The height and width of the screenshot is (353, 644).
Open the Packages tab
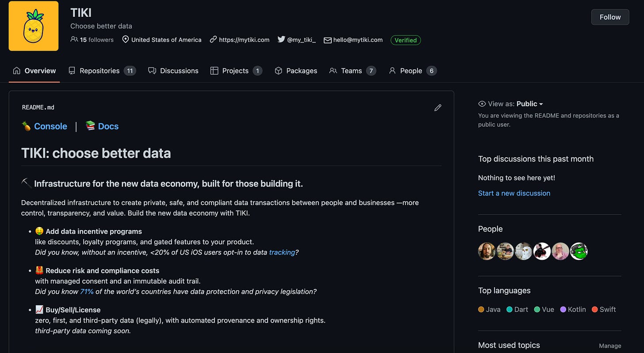[296, 71]
